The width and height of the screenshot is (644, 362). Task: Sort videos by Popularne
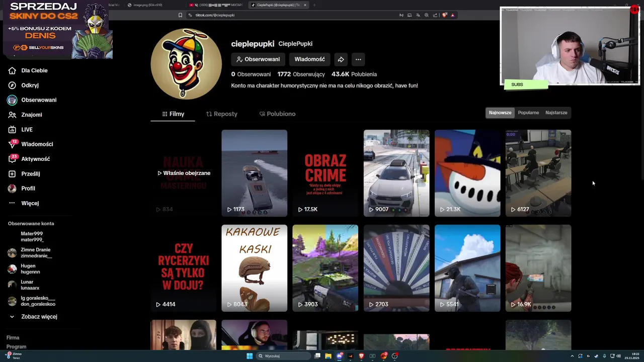528,113
